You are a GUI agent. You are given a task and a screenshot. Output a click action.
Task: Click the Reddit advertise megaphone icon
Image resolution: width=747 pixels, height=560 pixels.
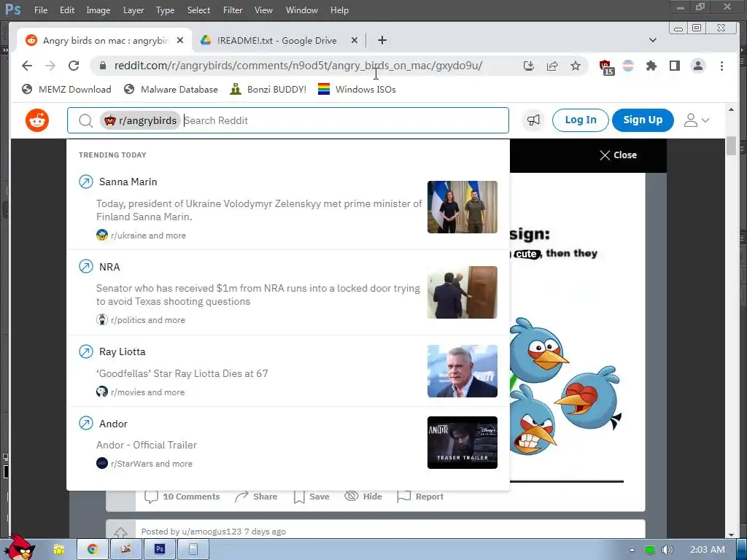(x=533, y=120)
